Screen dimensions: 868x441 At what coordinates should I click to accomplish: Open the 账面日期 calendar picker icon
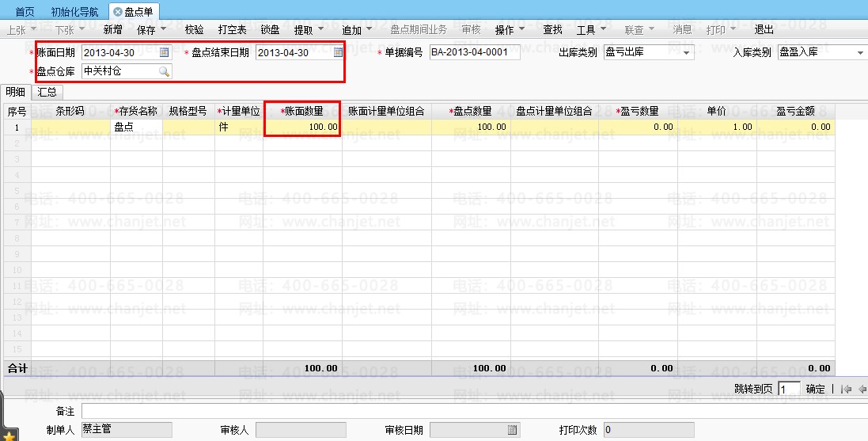(164, 52)
